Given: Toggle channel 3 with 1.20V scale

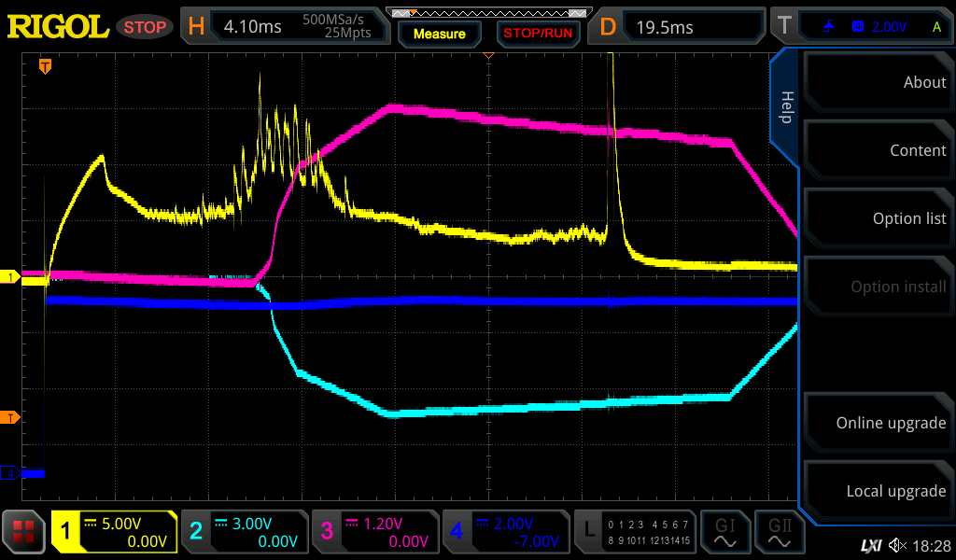Looking at the screenshot, I should point(373,532).
